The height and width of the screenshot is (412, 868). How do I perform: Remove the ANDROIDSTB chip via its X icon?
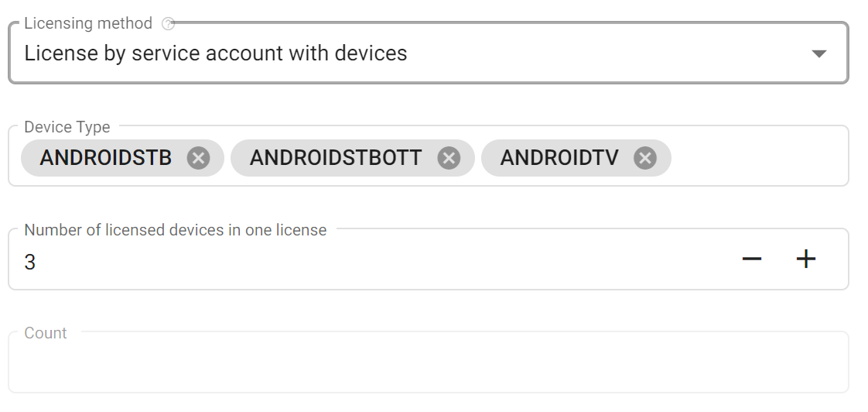[x=198, y=158]
